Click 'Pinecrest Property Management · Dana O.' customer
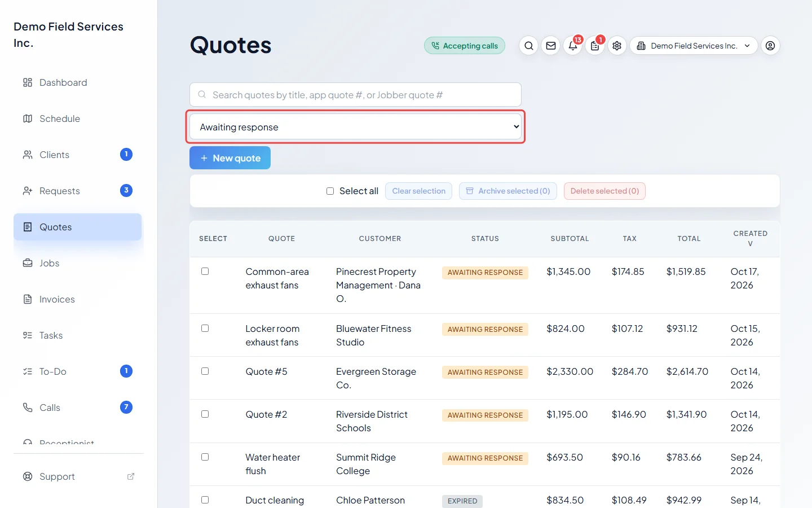 [378, 285]
